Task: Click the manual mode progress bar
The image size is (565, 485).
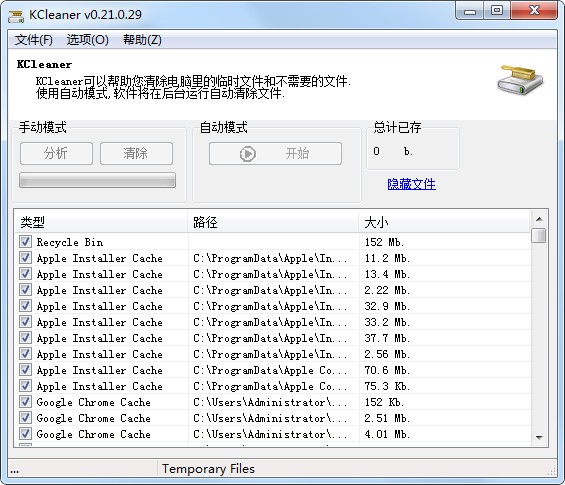Action: pos(97,180)
